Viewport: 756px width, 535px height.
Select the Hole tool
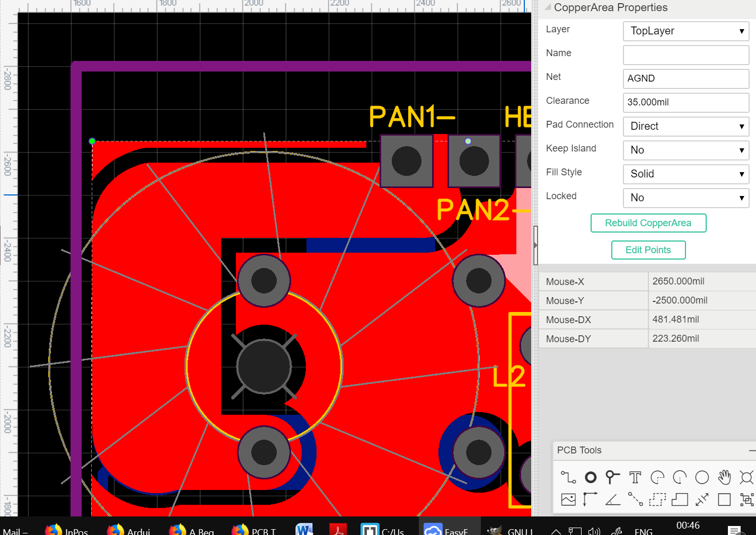coord(746,477)
